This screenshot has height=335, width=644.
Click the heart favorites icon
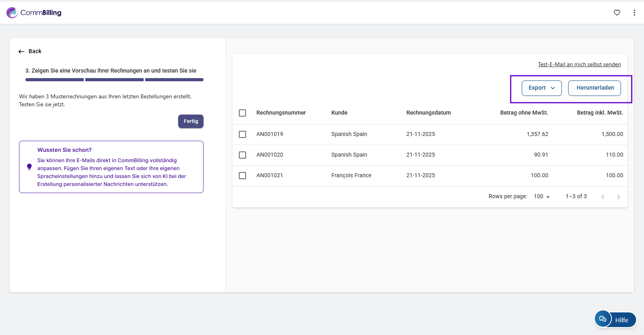click(617, 13)
